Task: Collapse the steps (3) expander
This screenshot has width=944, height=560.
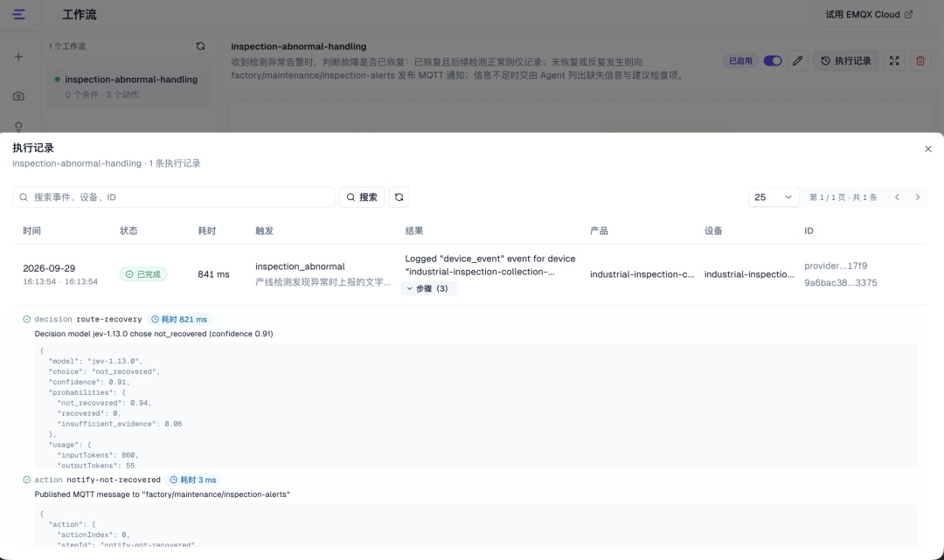Action: pyautogui.click(x=428, y=288)
